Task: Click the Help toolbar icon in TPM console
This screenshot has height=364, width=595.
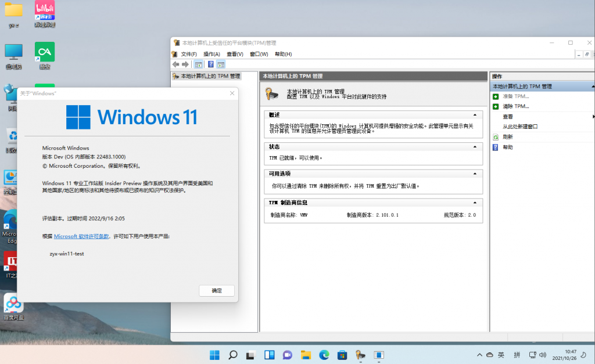Action: (x=210, y=64)
